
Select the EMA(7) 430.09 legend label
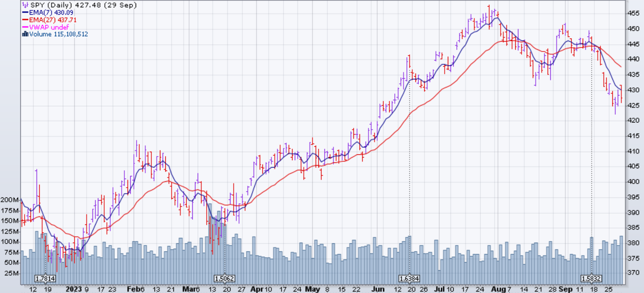tap(51, 13)
